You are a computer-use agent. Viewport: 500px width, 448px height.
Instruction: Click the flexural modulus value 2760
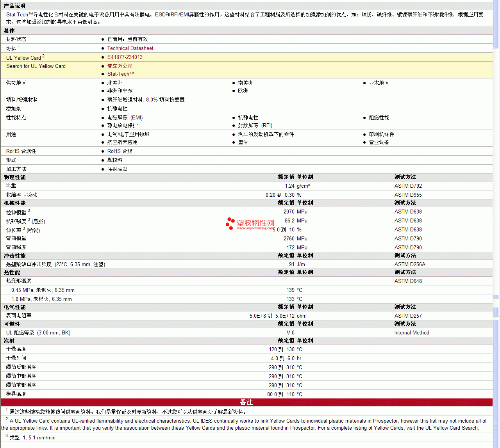pyautogui.click(x=289, y=238)
